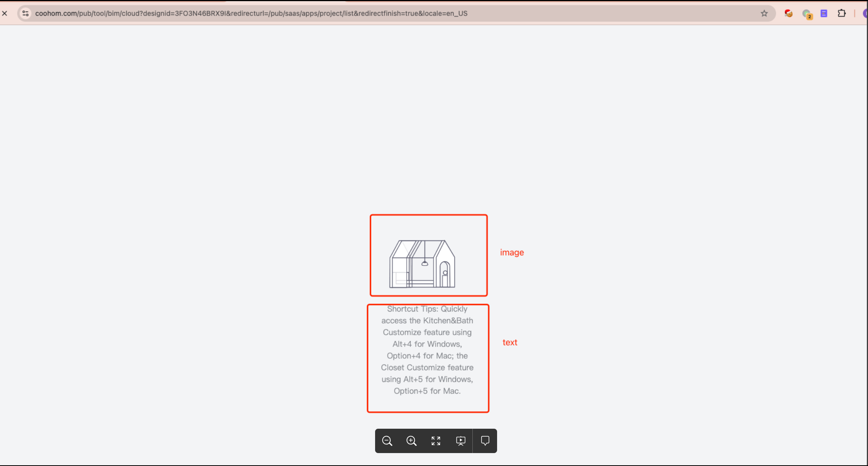
Task: Click the house outline loading illustration
Action: tap(422, 264)
